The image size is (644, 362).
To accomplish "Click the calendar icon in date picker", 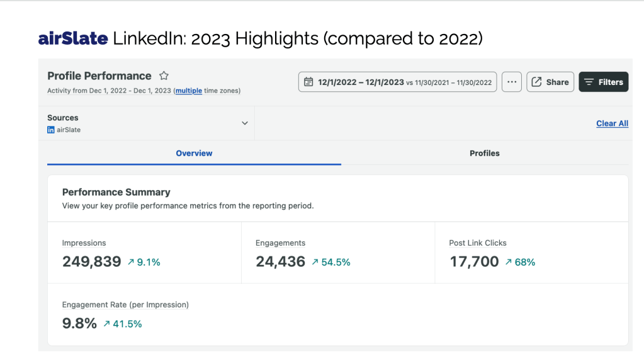I will pyautogui.click(x=308, y=82).
